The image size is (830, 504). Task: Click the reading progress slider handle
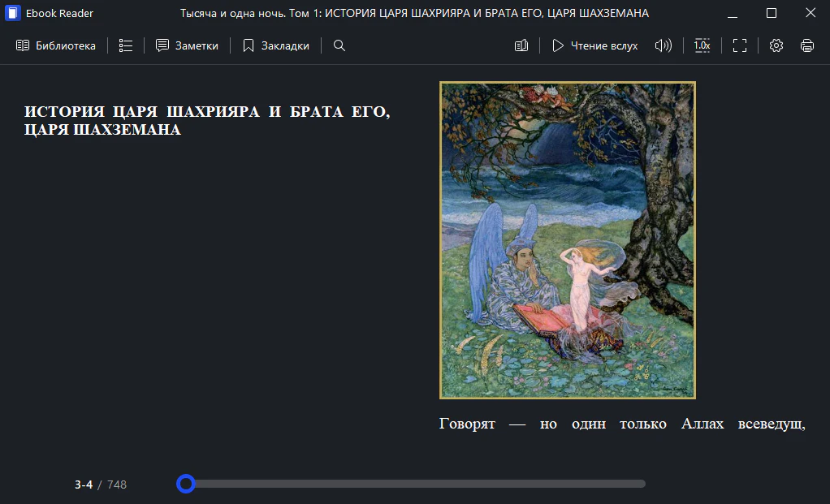[186, 484]
